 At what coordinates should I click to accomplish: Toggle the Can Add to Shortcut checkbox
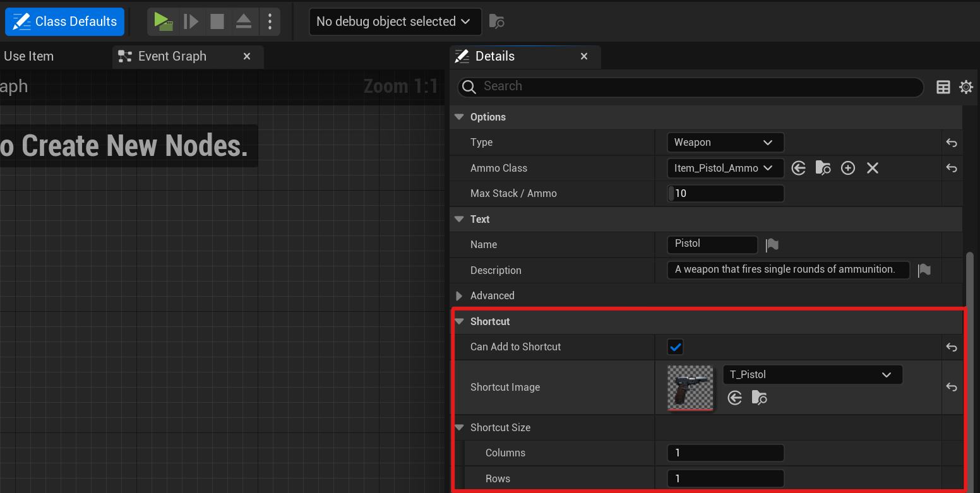pos(676,347)
